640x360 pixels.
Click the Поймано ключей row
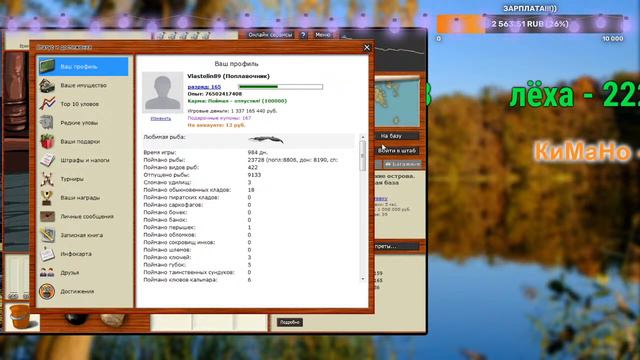tap(249, 258)
